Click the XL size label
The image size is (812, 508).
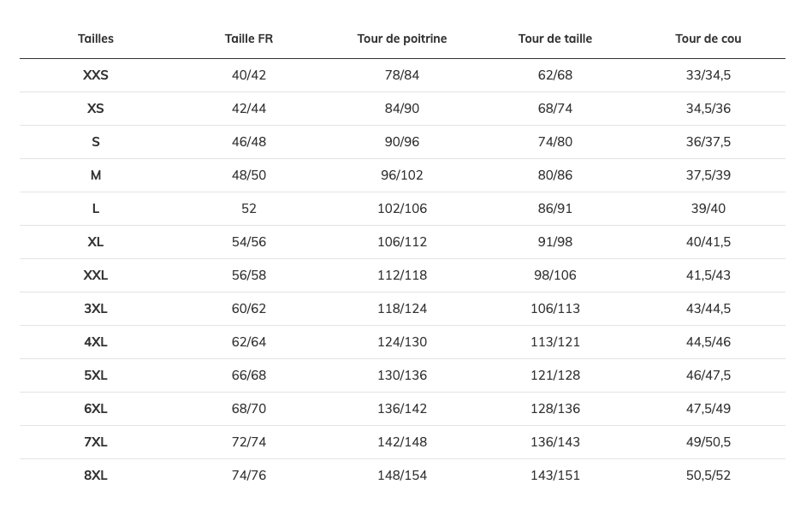point(96,242)
